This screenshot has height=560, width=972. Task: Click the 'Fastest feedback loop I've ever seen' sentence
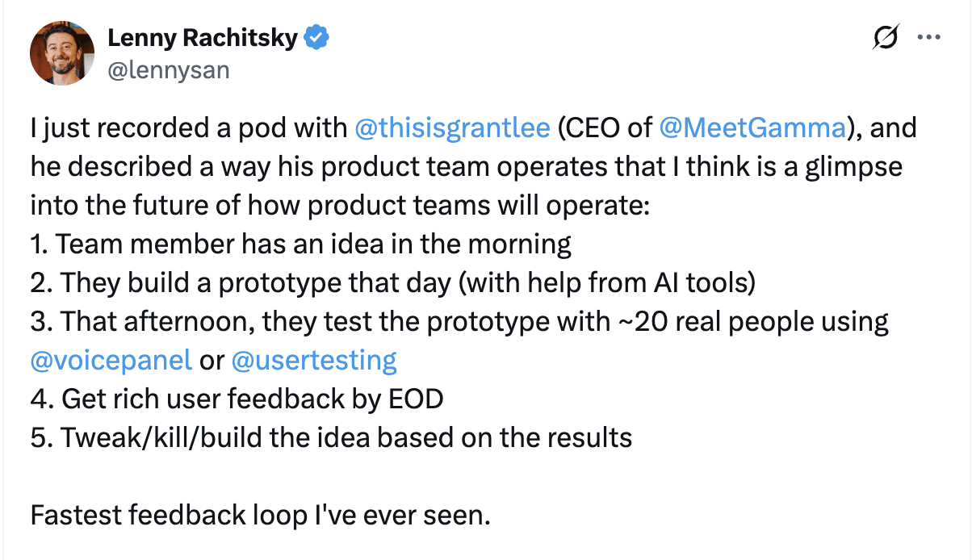tap(260, 514)
